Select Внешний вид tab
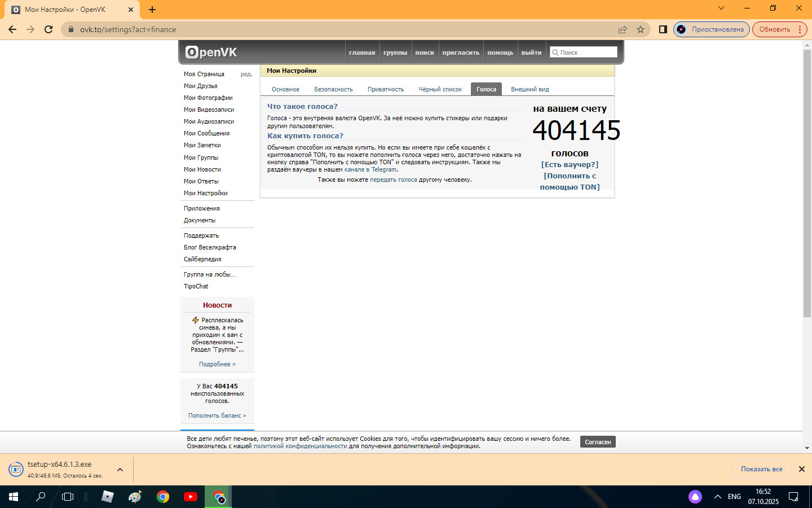This screenshot has width=812, height=508. 529,89
